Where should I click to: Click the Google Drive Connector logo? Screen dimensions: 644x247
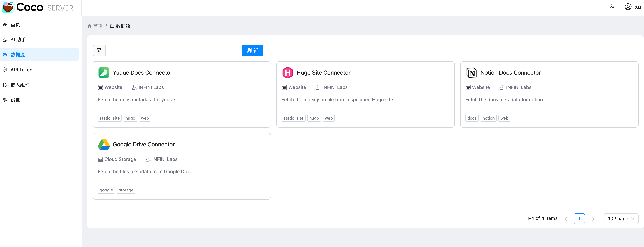(104, 145)
